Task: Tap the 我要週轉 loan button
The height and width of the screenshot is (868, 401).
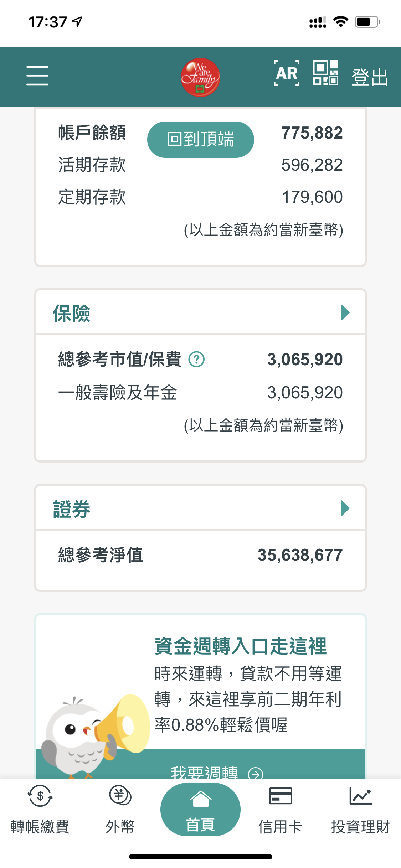Action: point(216,771)
